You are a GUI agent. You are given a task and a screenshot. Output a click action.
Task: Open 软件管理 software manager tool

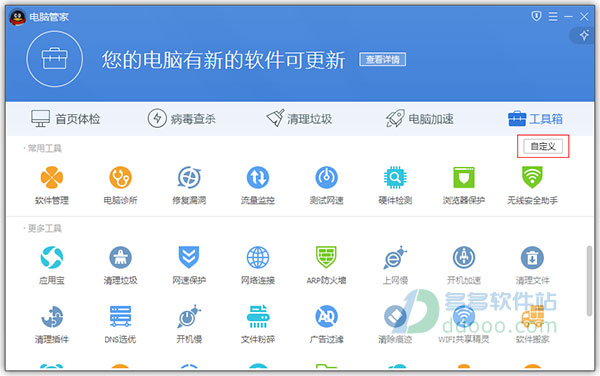point(52,185)
